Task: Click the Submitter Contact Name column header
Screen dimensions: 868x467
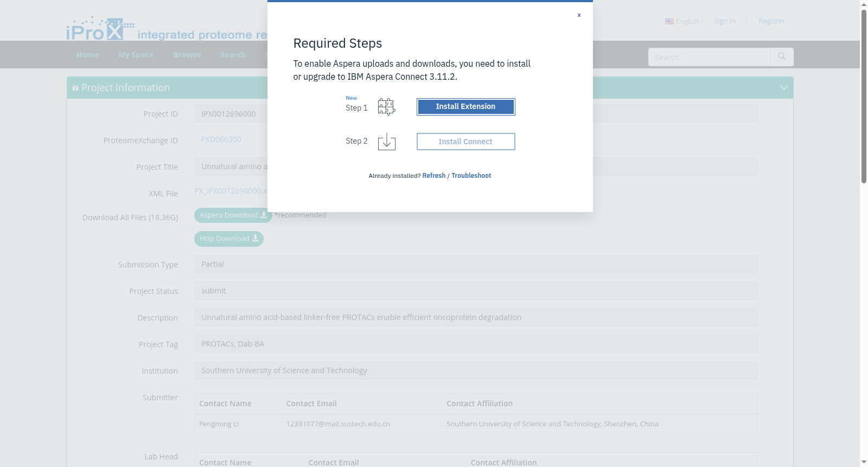Action: [x=225, y=404]
